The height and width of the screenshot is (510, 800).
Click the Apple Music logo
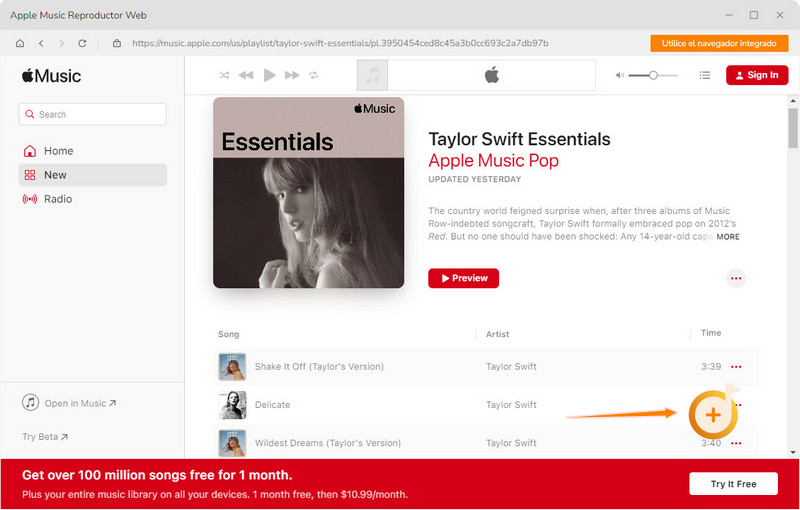(x=51, y=76)
